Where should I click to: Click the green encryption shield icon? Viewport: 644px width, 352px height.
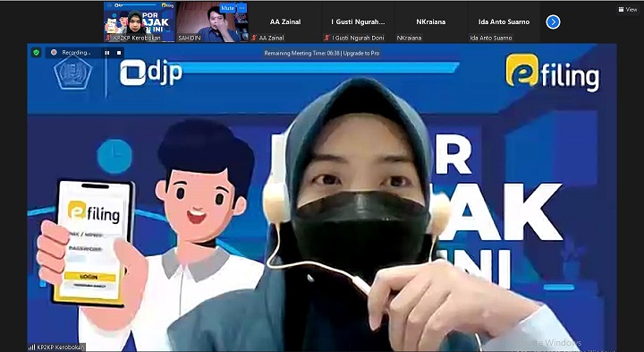pos(36,52)
